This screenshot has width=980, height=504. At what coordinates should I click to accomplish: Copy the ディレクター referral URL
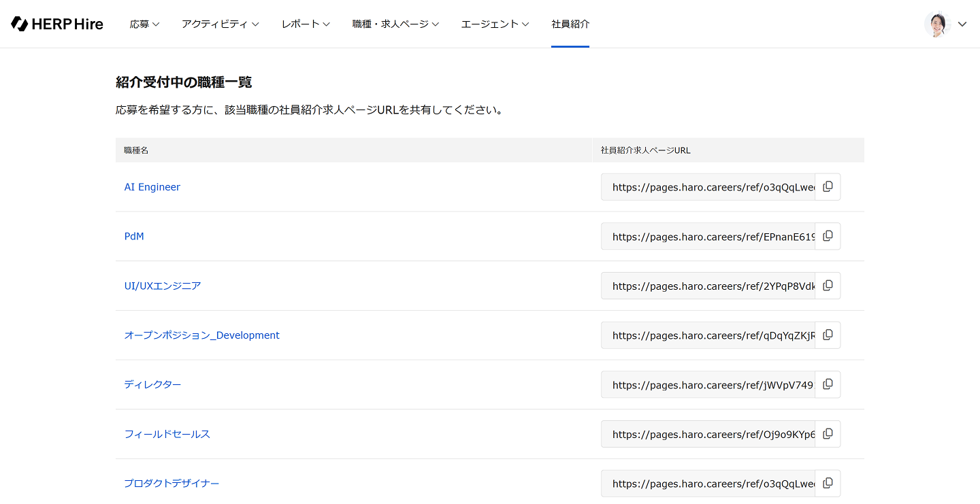tap(828, 384)
